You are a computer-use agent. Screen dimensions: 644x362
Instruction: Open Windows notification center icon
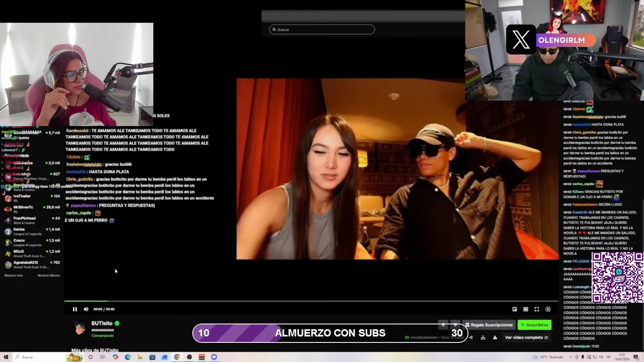click(636, 357)
